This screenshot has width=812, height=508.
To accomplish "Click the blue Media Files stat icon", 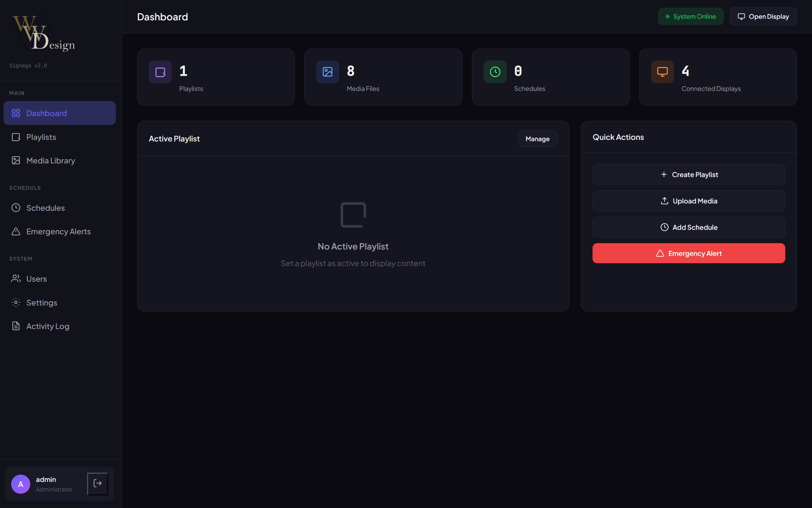I will tap(327, 72).
